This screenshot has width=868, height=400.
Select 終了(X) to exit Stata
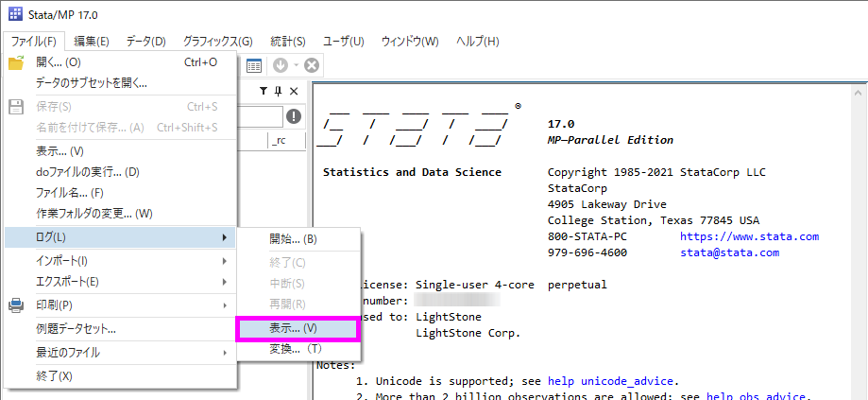(x=120, y=376)
